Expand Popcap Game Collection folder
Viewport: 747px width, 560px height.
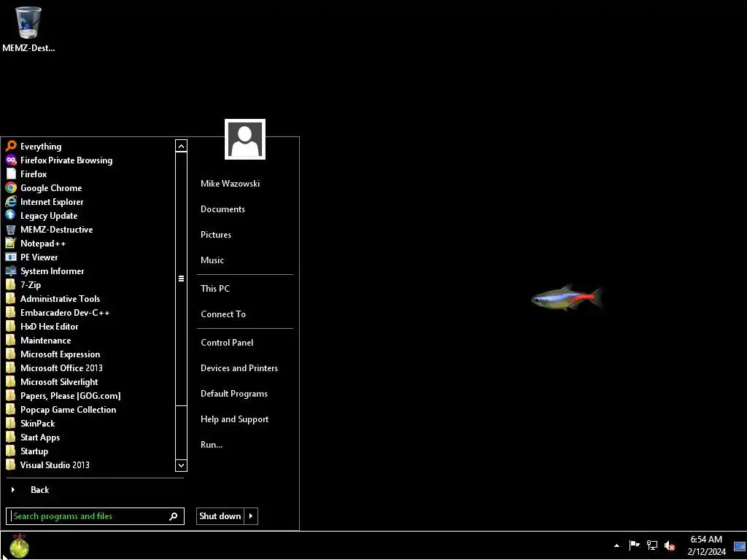click(61, 409)
